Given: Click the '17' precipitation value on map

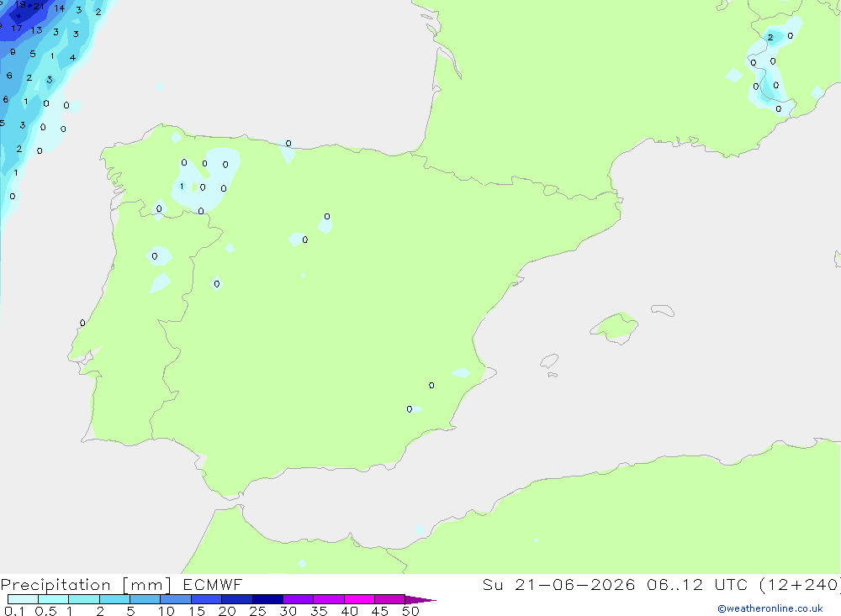Looking at the screenshot, I should [17, 28].
